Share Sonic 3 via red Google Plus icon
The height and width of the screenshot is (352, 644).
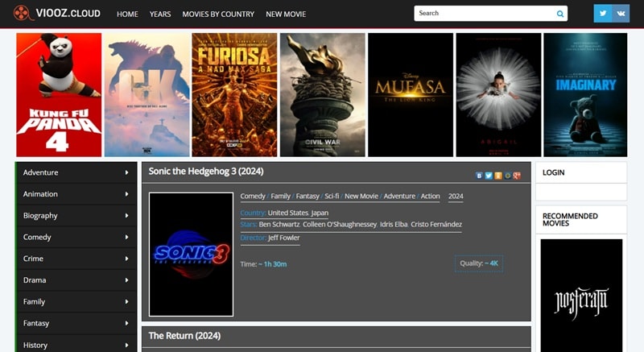(x=517, y=176)
